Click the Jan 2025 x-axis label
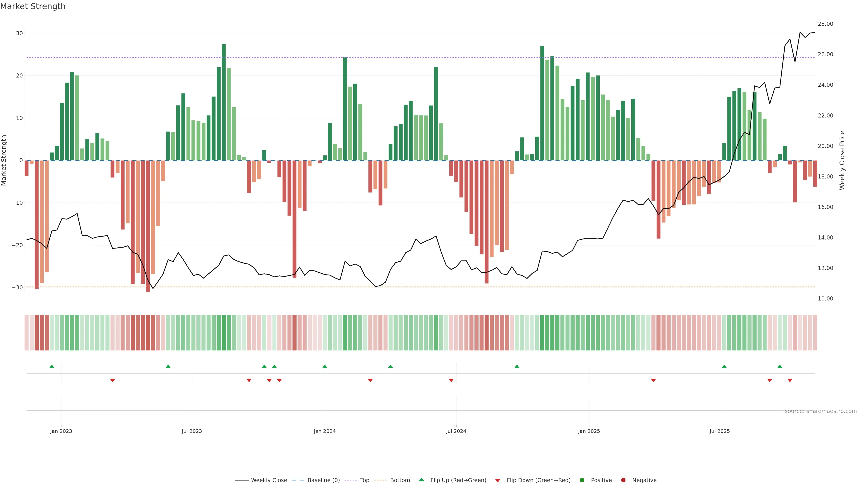Image resolution: width=868 pixels, height=488 pixels. (589, 431)
